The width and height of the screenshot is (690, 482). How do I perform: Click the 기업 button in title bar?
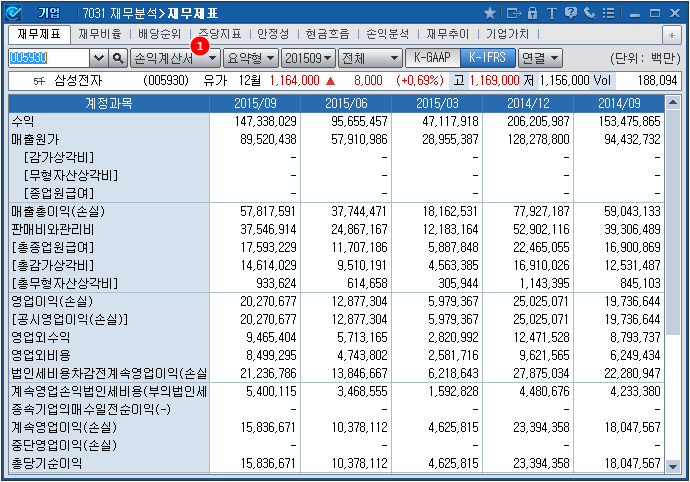49,13
